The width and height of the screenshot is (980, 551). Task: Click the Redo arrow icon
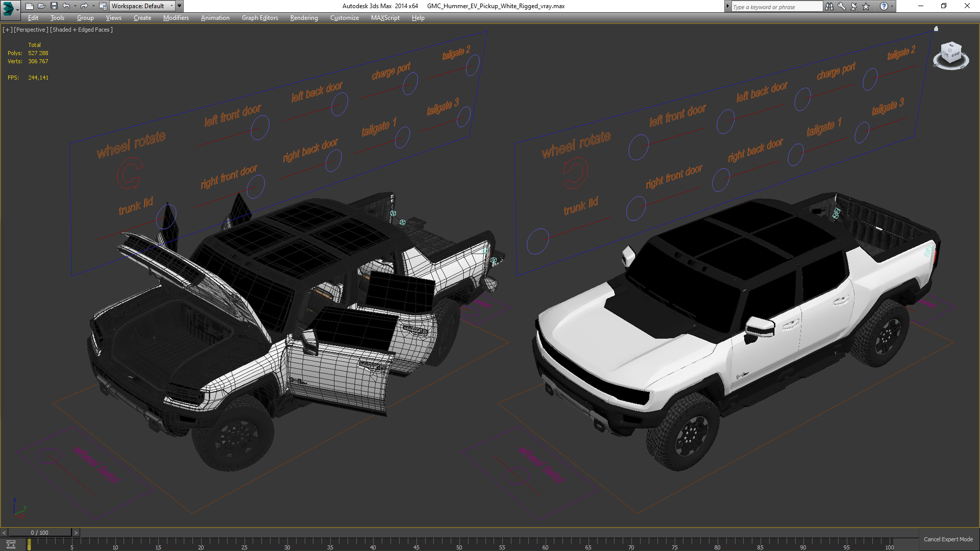[84, 6]
